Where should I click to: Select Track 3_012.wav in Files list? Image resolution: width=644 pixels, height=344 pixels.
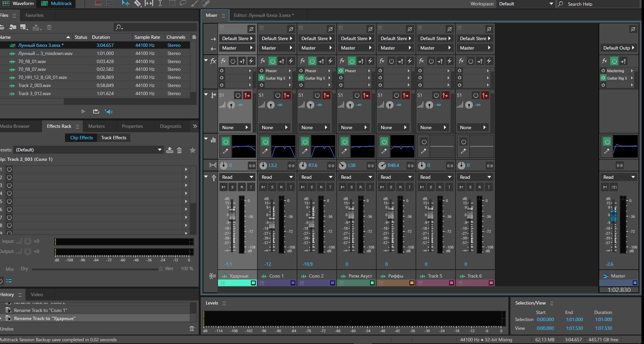coord(34,93)
